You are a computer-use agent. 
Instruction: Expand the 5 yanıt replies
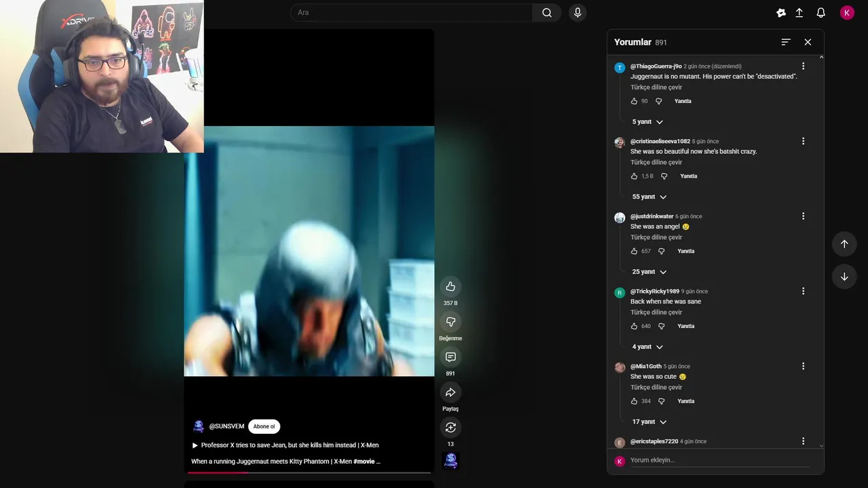(x=648, y=122)
